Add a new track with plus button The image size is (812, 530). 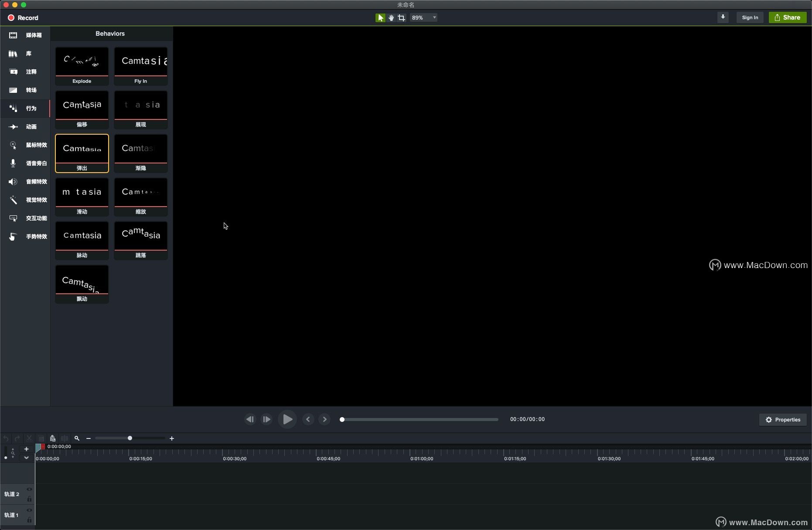point(26,449)
